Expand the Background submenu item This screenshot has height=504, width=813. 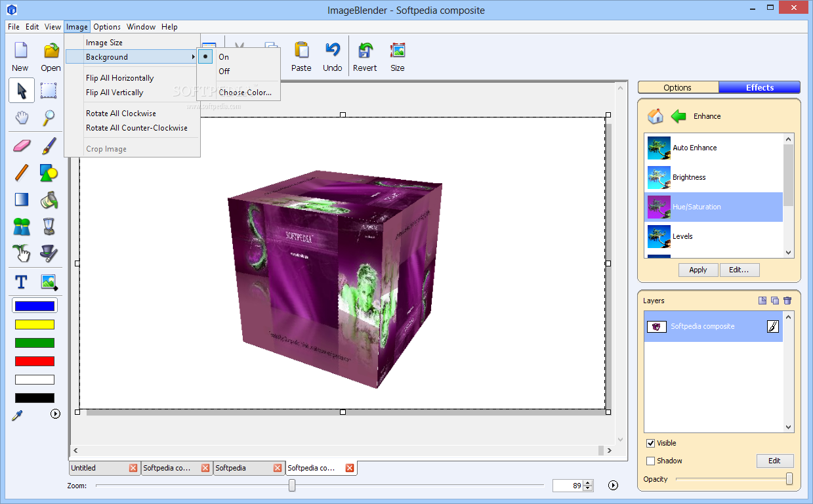click(x=131, y=57)
